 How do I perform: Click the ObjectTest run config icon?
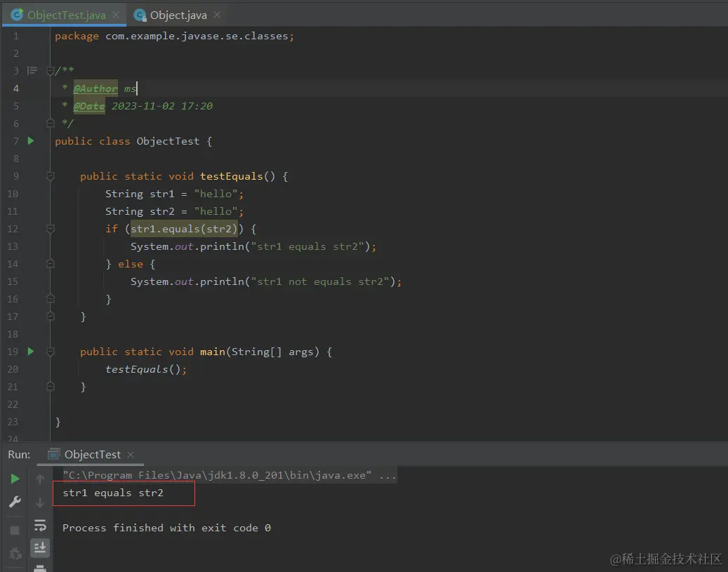pos(54,454)
